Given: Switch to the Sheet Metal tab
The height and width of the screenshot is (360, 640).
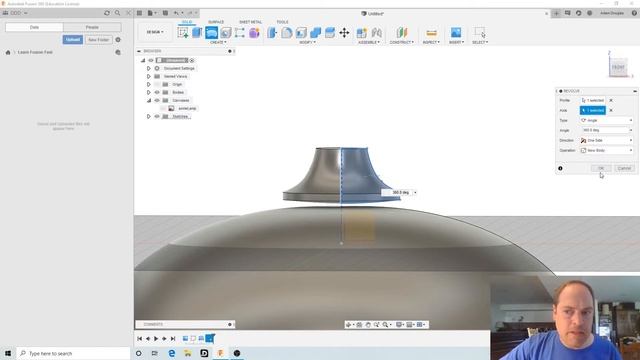Looking at the screenshot, I should 250,22.
